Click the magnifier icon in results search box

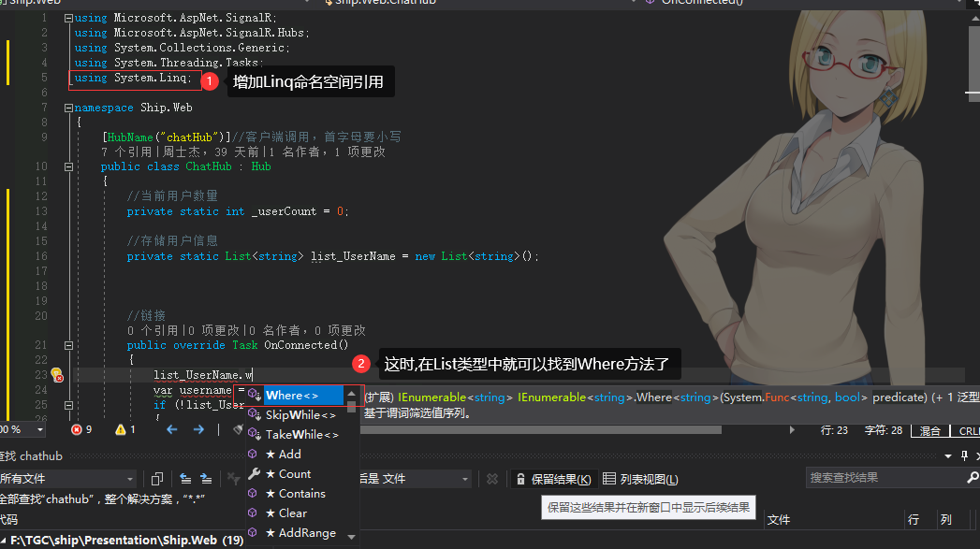[x=973, y=478]
